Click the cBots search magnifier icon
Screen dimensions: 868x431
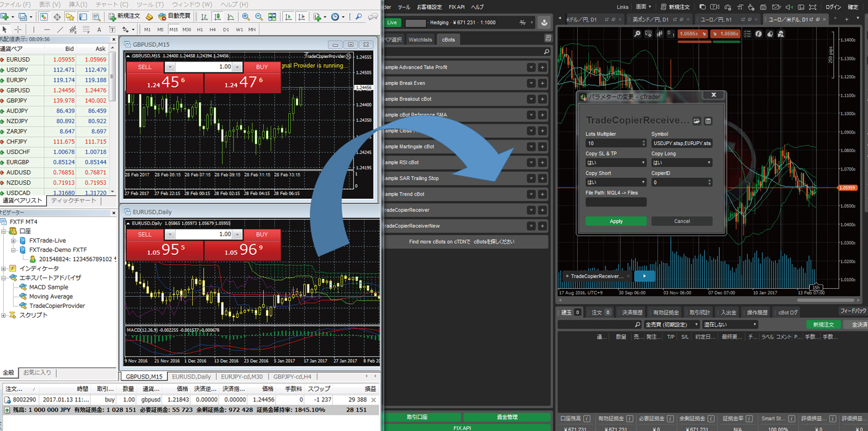(546, 52)
